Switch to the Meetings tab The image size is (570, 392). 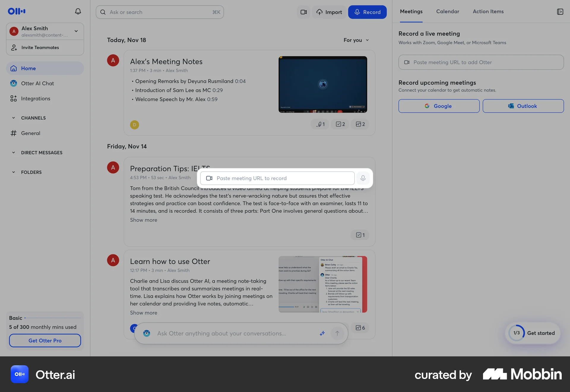(411, 12)
